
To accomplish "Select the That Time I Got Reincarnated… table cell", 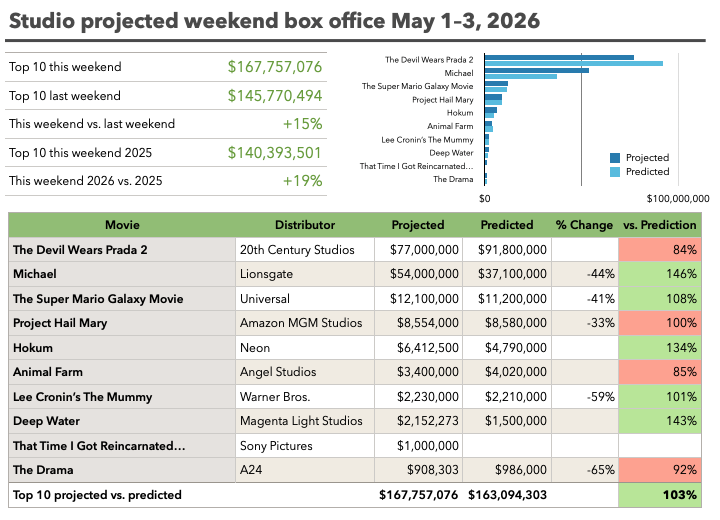I will (122, 446).
